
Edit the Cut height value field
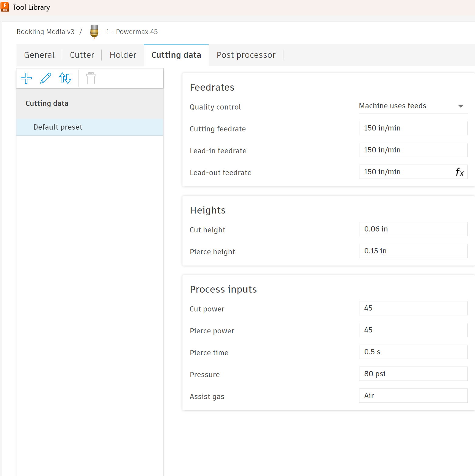(x=413, y=229)
